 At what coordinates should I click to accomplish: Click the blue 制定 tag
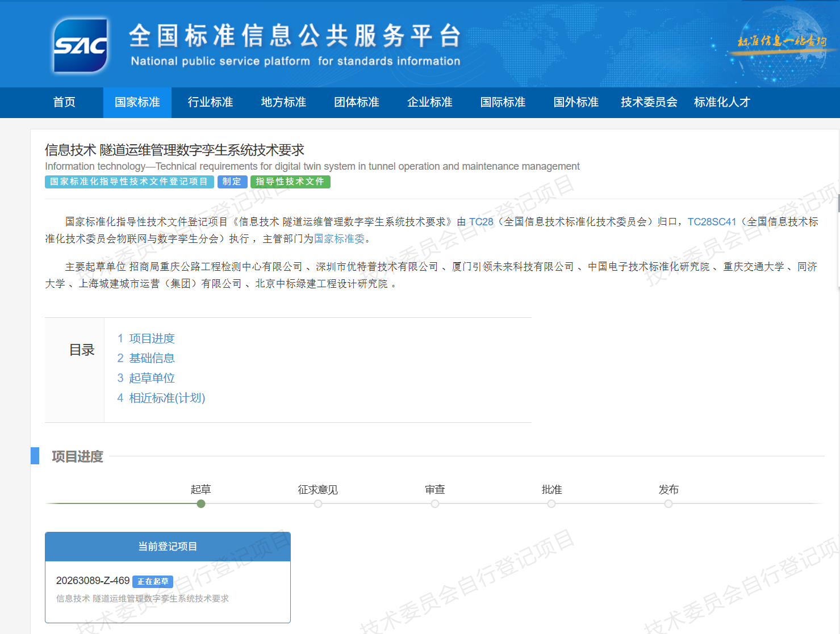232,182
